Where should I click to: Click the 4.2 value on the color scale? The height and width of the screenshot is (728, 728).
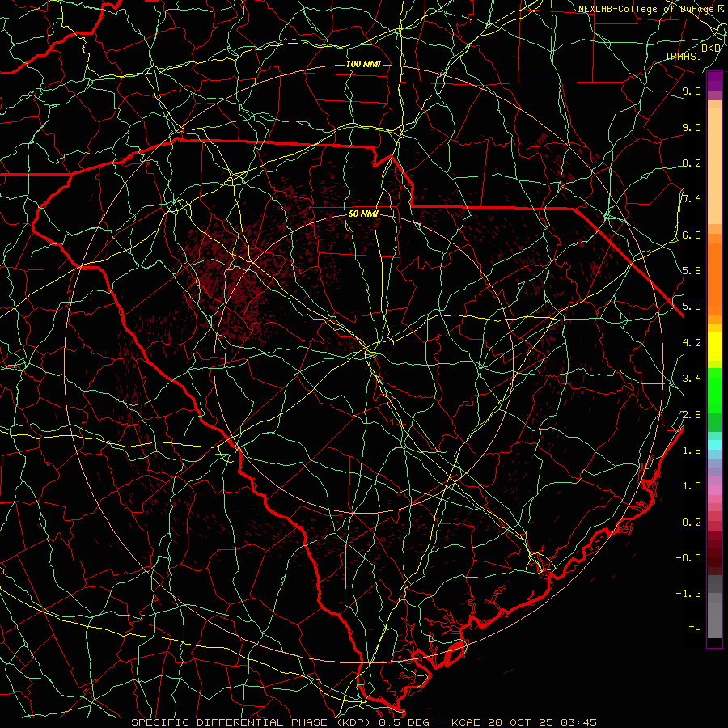click(x=692, y=342)
